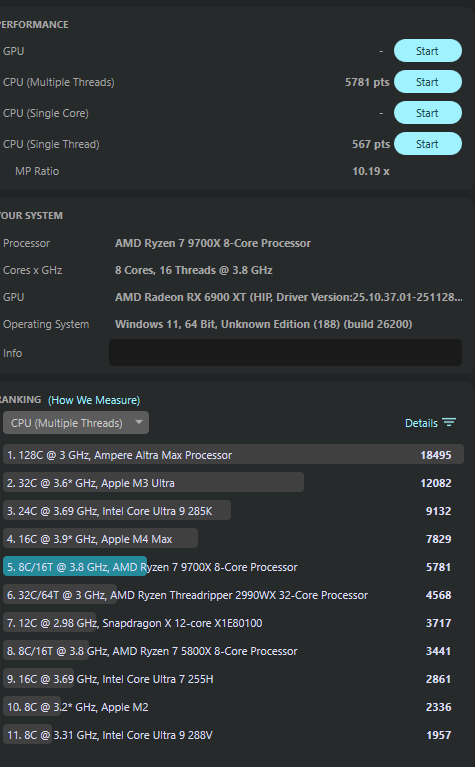The width and height of the screenshot is (475, 767).
Task: Click the 18495 ranking score
Action: point(436,455)
